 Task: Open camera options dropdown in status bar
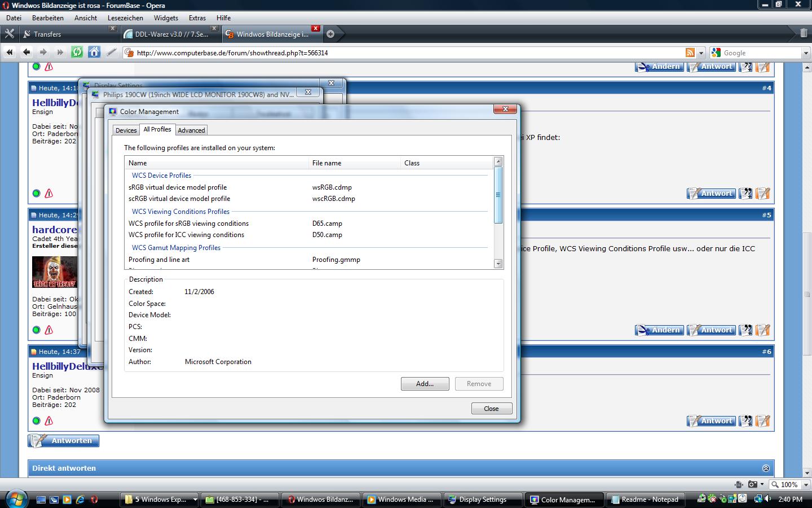[x=762, y=484]
